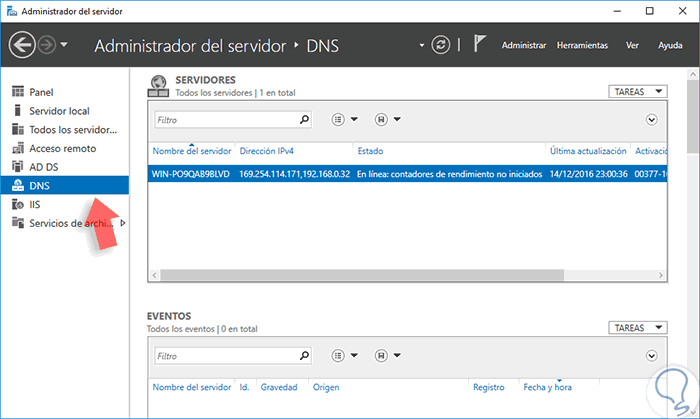Open the Administrar menu
The height and width of the screenshot is (419, 700).
524,45
